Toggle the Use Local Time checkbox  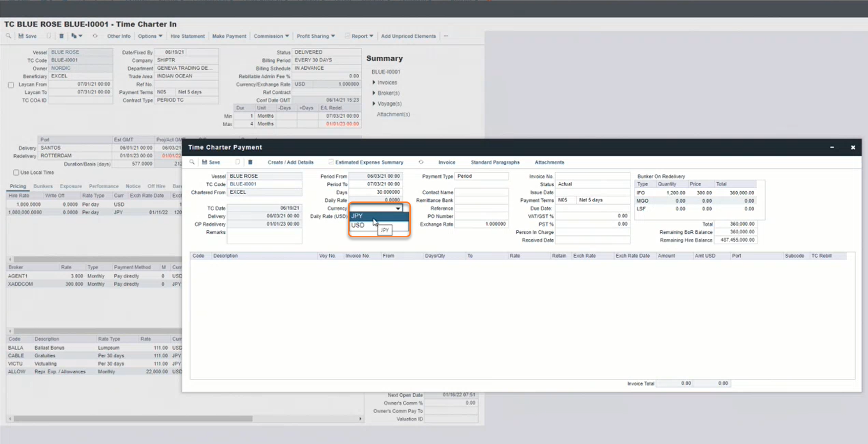click(16, 173)
